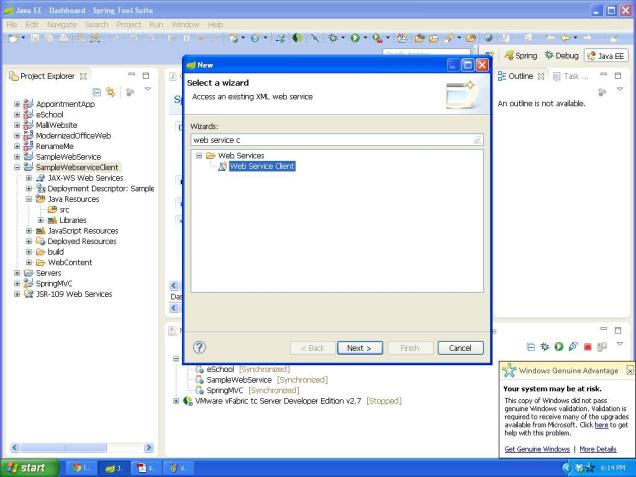Select SpringMVC Synchronized server entry
Image resolution: width=636 pixels, height=477 pixels.
pyautogui.click(x=247, y=390)
